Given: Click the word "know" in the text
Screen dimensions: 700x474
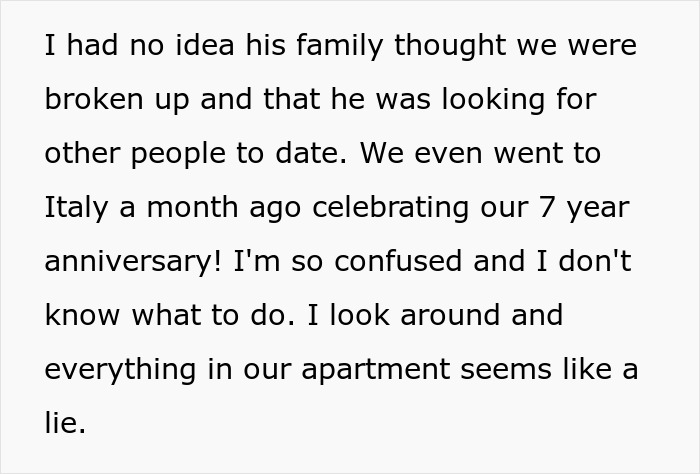Looking at the screenshot, I should tap(83, 316).
